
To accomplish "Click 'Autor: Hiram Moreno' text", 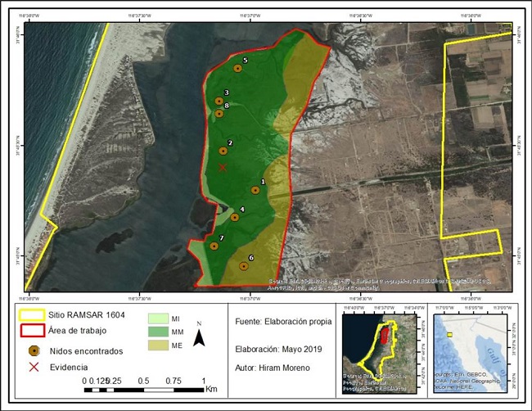I will tap(273, 368).
